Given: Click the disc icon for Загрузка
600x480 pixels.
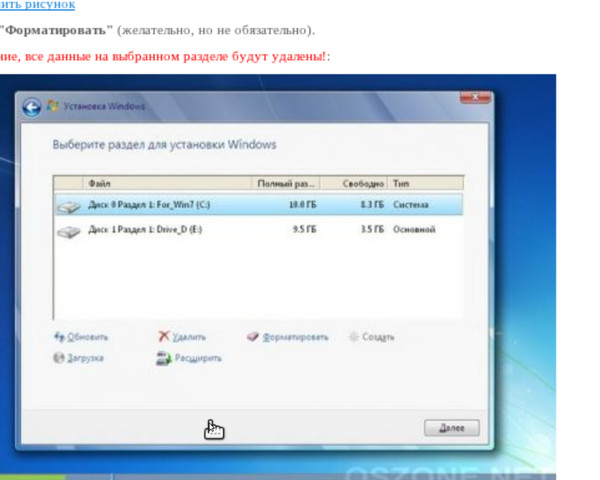Looking at the screenshot, I should click(59, 358).
